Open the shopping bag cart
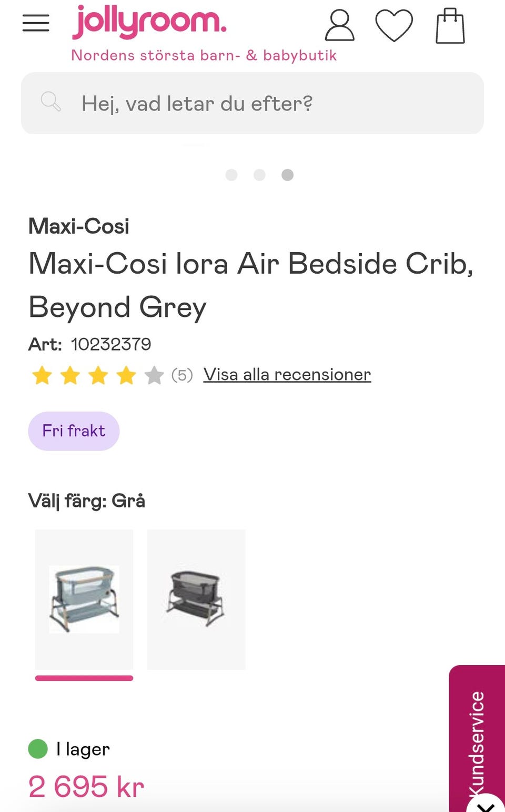This screenshot has width=505, height=812. click(x=450, y=26)
